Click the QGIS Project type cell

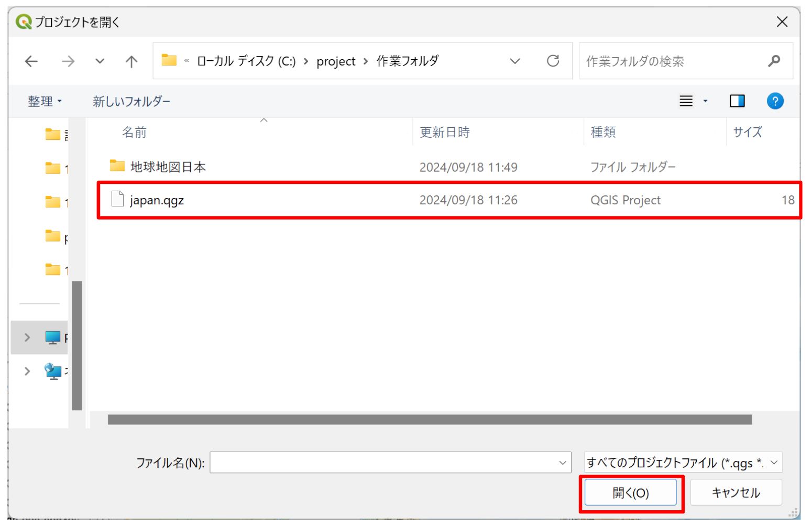pos(626,200)
